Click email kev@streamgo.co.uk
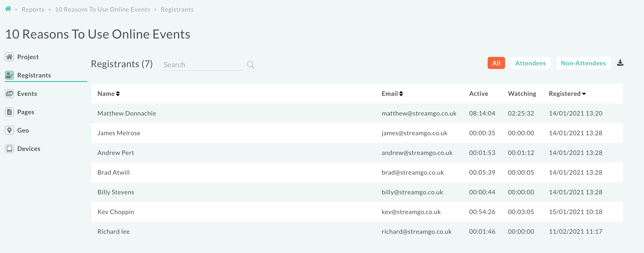Screen dimensions: 644x253 click(x=411, y=212)
